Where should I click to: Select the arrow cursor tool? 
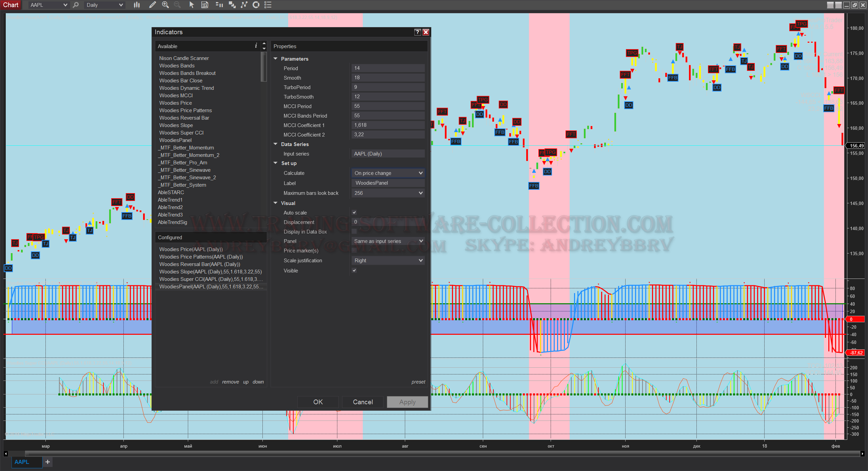click(192, 5)
